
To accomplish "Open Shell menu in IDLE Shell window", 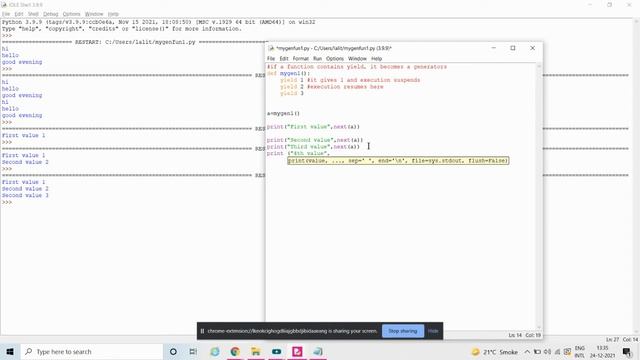I will click(x=33, y=14).
